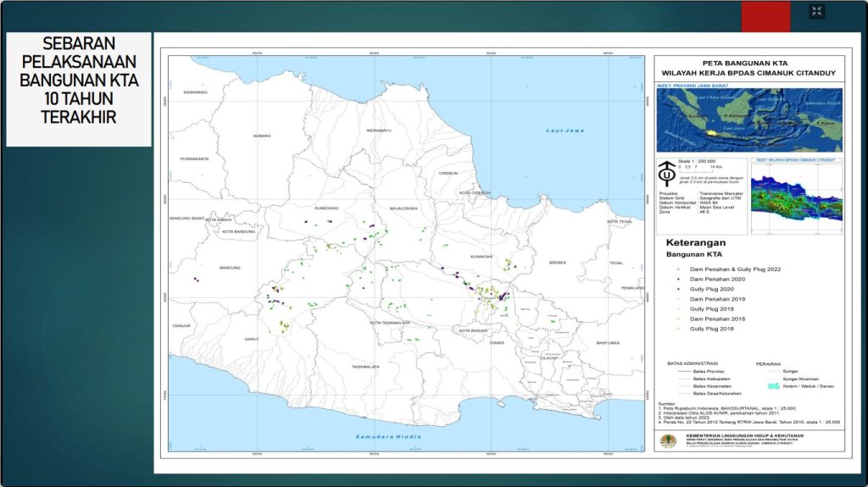Click the exit full-screen arrows icon
The height and width of the screenshot is (487, 868).
pyautogui.click(x=816, y=11)
